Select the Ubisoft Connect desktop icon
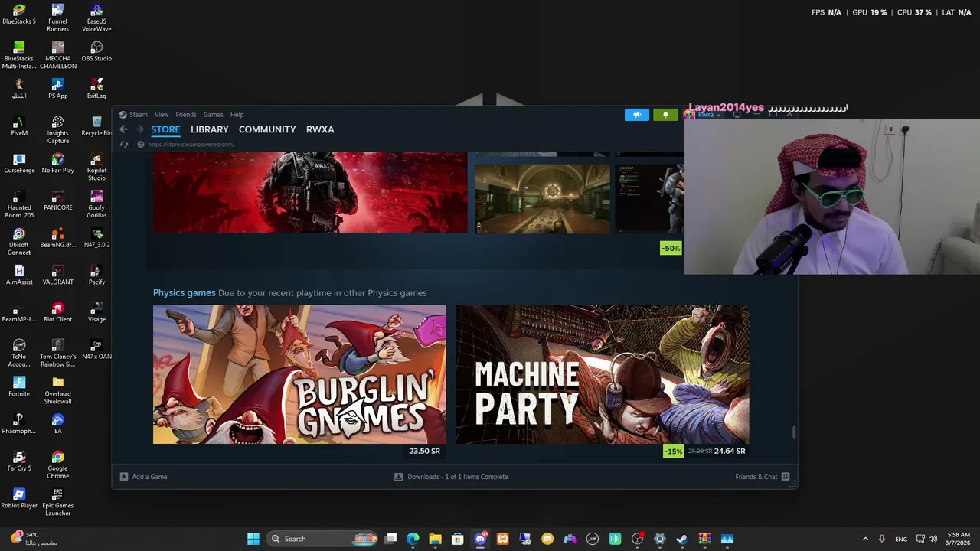980x551 pixels. (19, 242)
